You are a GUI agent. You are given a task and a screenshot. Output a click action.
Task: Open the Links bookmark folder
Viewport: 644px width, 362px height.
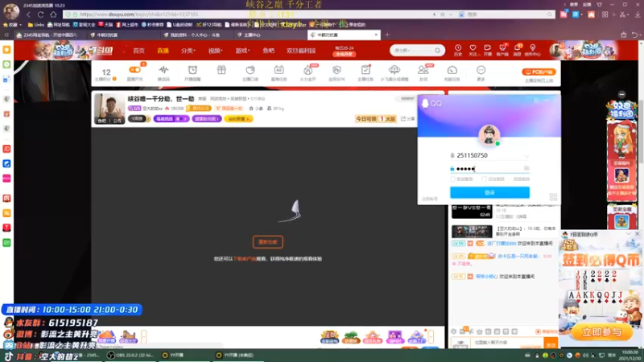(36, 25)
